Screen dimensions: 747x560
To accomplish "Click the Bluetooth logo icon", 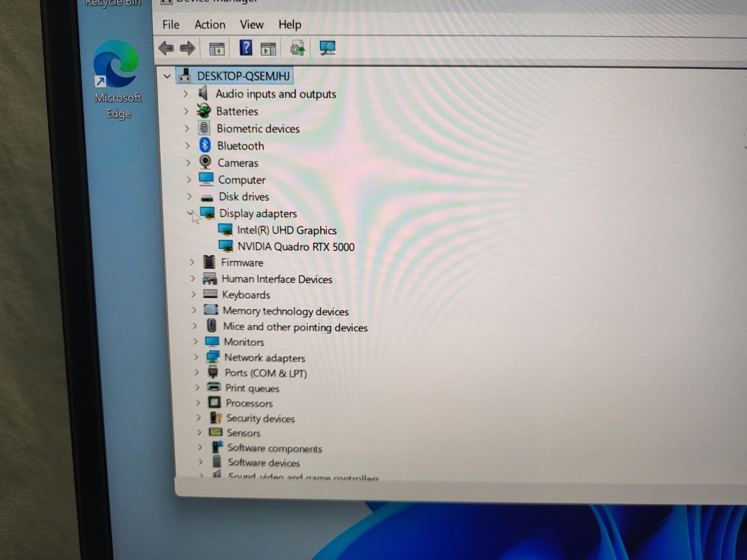I will pos(205,145).
